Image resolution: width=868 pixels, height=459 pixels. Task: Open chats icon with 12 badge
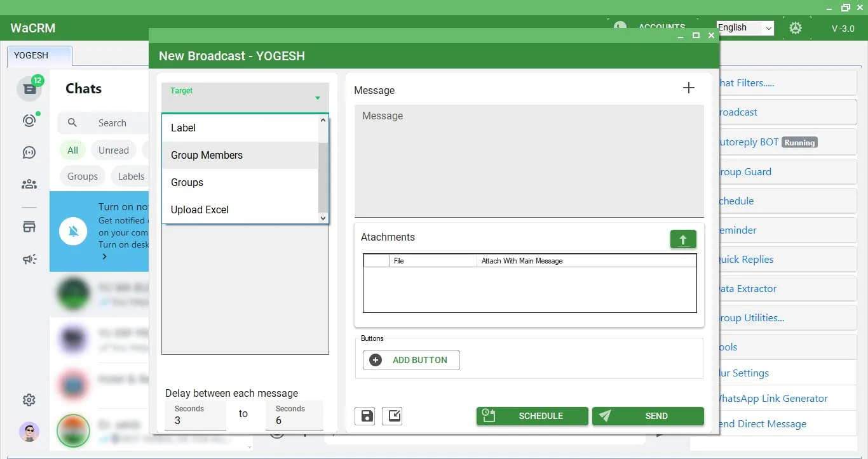[29, 89]
